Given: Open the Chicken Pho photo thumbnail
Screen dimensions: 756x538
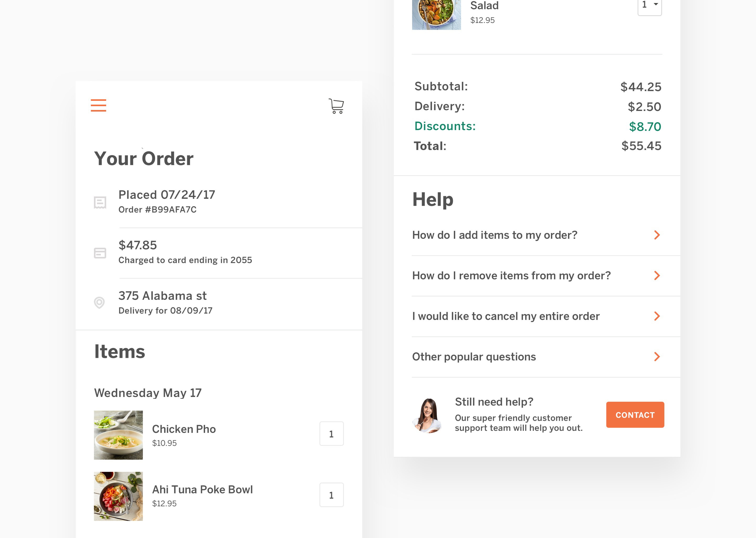Looking at the screenshot, I should (x=118, y=435).
